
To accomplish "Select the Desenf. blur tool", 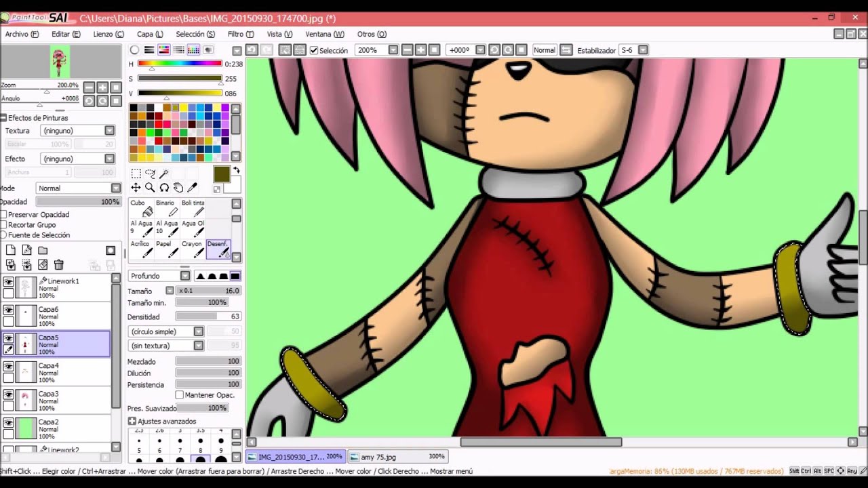I will (218, 249).
